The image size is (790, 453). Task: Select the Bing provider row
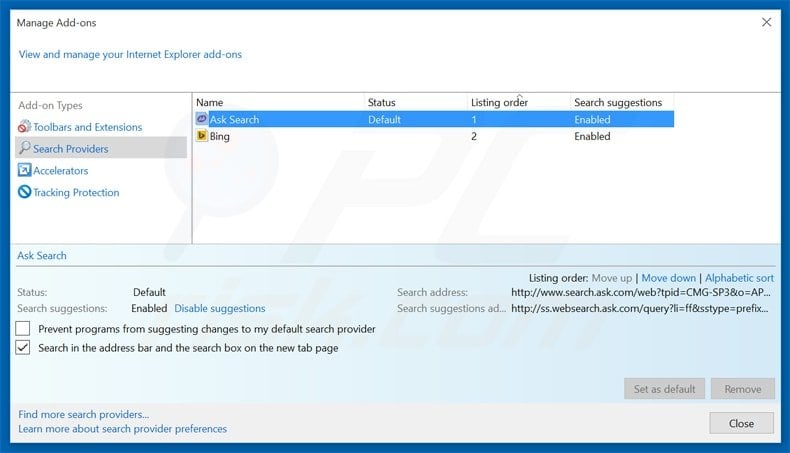coord(434,136)
